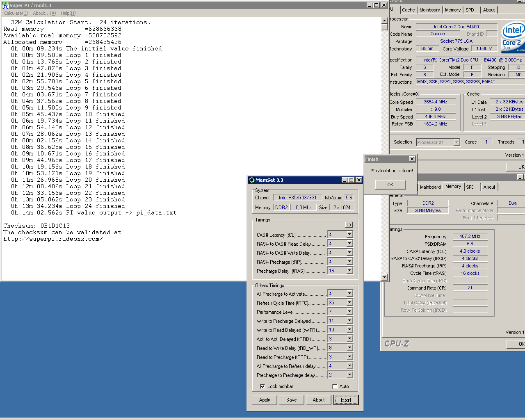Image resolution: width=525 pixels, height=420 pixels.
Task: Open the Precharge to Precharge delay dropdown
Action: click(349, 375)
